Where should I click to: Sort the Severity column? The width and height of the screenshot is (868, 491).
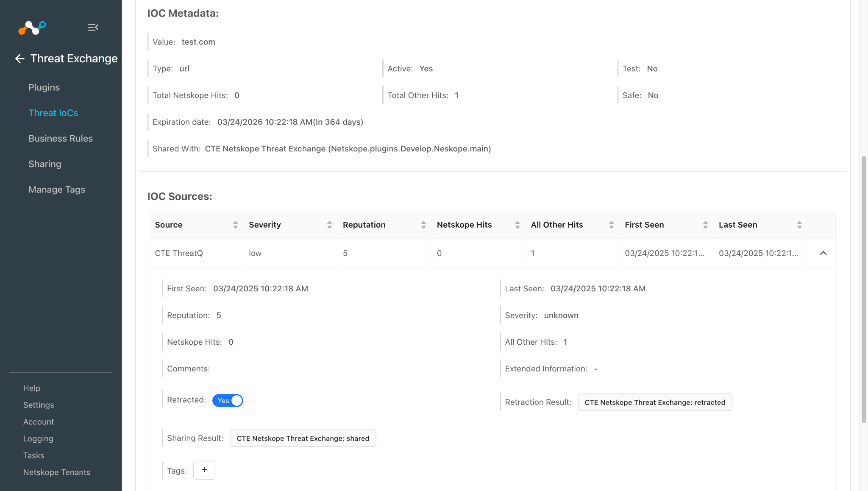[x=329, y=225]
